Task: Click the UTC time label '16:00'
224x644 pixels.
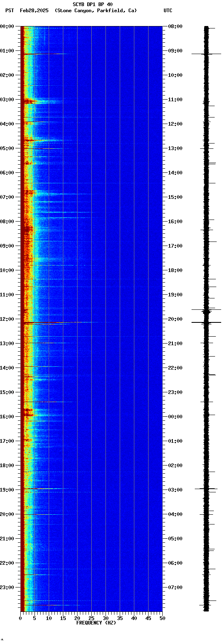Action: [x=175, y=222]
